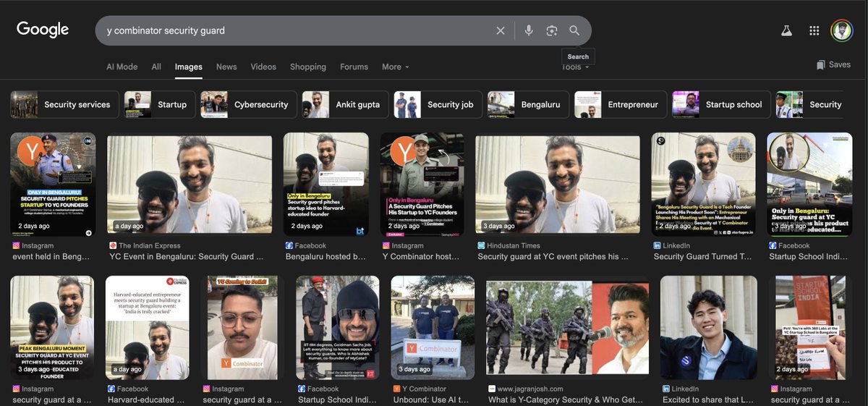Screen dimensions: 868x406
Task: Clear the search box with X icon
Action: (x=501, y=30)
